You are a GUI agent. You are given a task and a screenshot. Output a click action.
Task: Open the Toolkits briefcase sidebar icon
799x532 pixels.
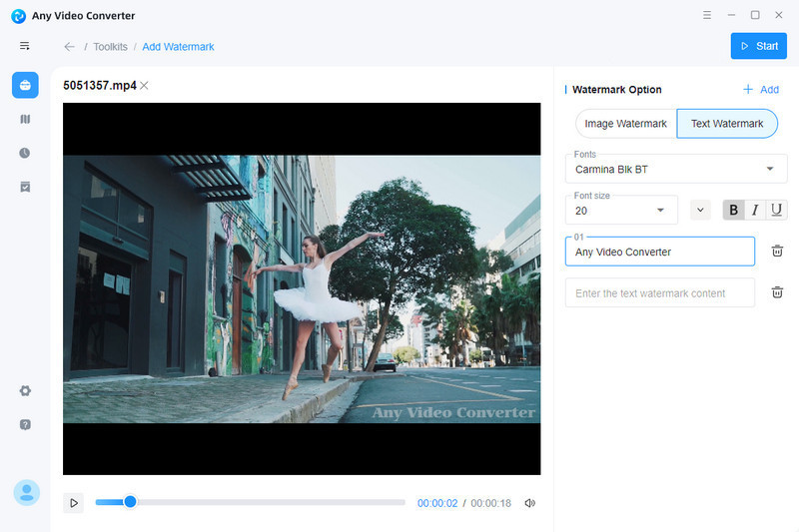click(x=25, y=85)
